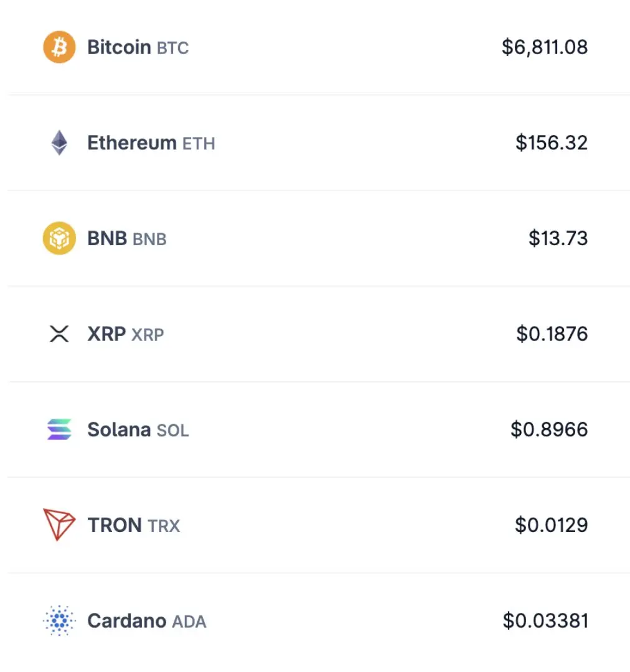This screenshot has height=672, width=630.
Task: Click the ETH ticker symbol
Action: coord(199,144)
